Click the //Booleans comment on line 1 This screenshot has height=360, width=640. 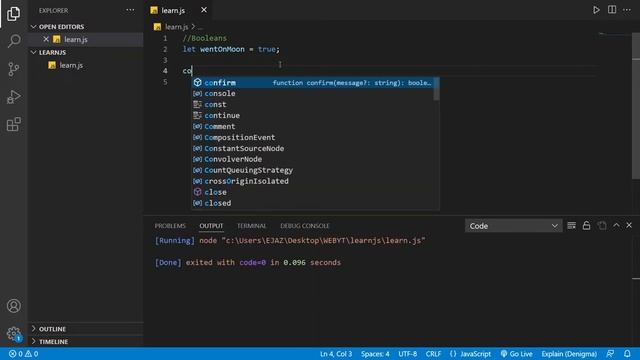pyautogui.click(x=204, y=38)
